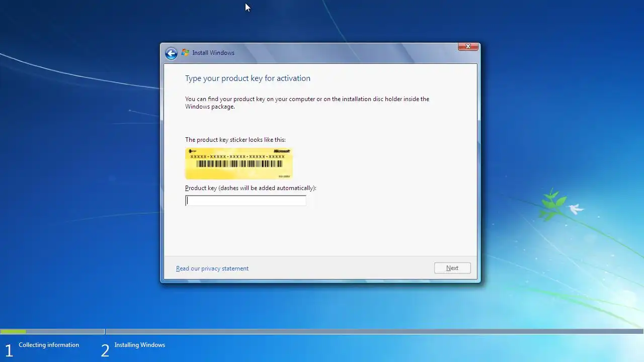The height and width of the screenshot is (362, 644).
Task: Click the Next button
Action: (x=452, y=268)
